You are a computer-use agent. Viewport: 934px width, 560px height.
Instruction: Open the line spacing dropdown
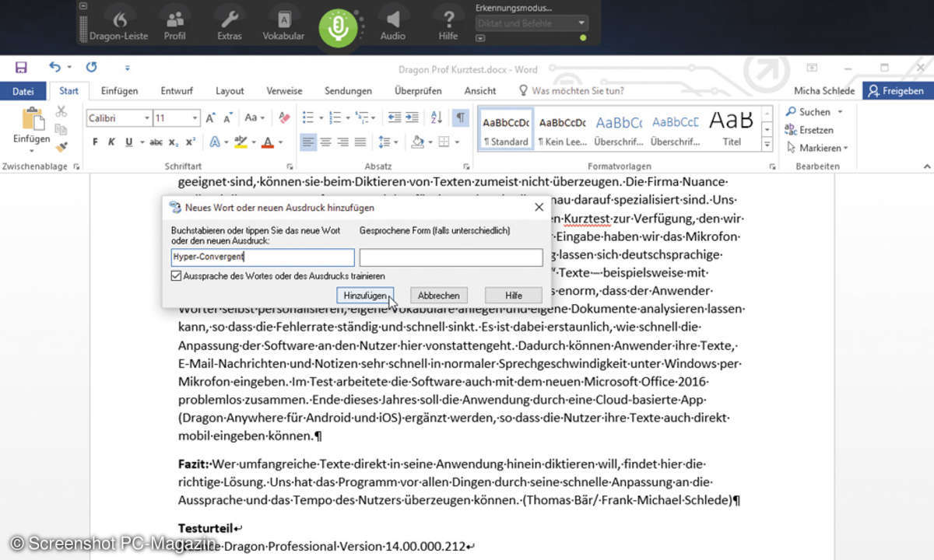(x=387, y=142)
